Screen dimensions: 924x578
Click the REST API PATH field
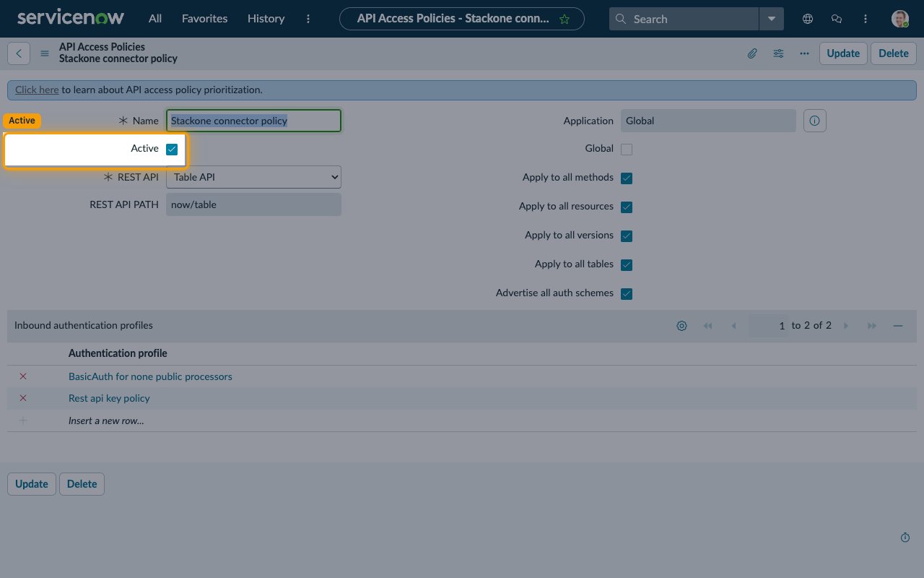pyautogui.click(x=253, y=204)
